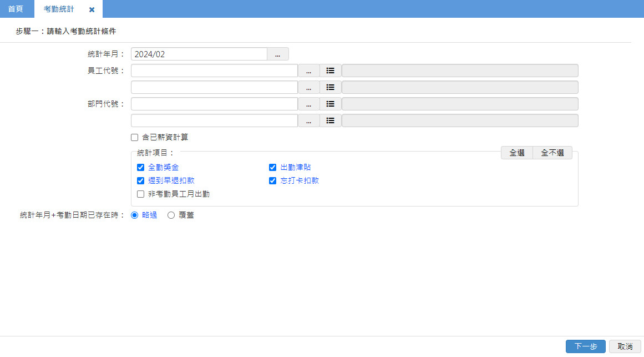Image resolution: width=644 pixels, height=357 pixels.
Task: Click list icon beside first 員工代號 field
Action: click(330, 71)
